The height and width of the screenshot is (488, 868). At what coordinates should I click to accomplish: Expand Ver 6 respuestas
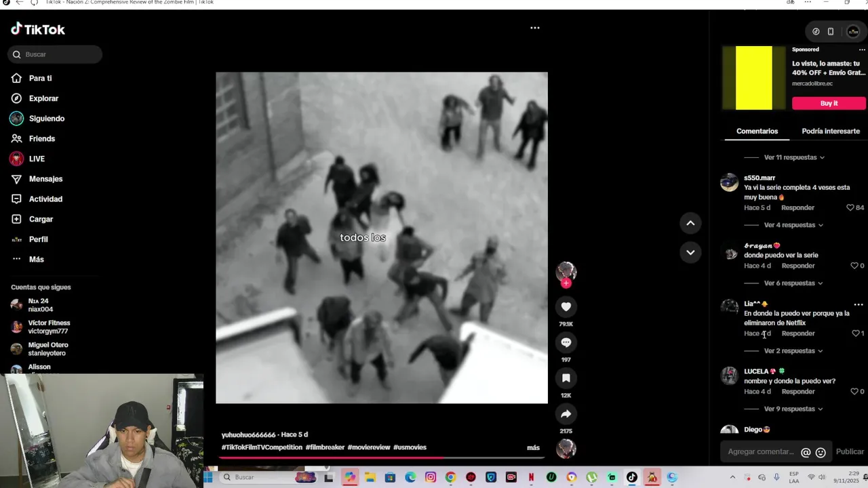click(x=793, y=283)
